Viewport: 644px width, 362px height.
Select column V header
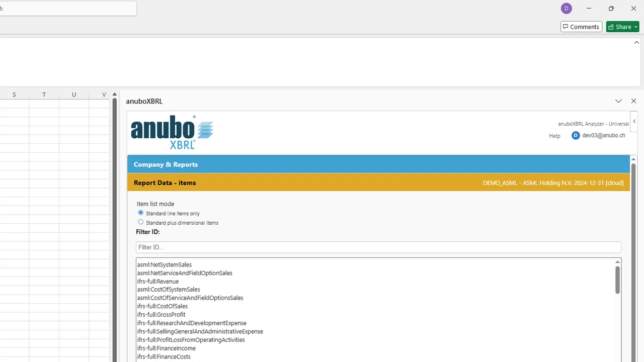pos(100,95)
